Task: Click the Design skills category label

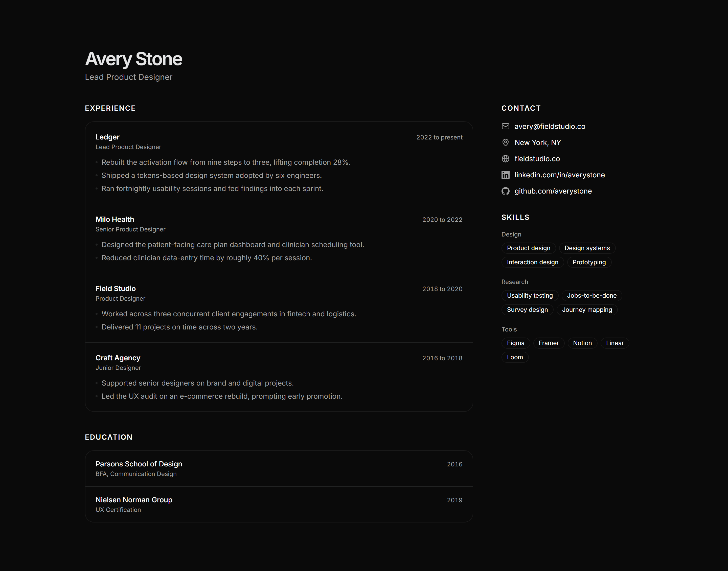Action: (511, 234)
